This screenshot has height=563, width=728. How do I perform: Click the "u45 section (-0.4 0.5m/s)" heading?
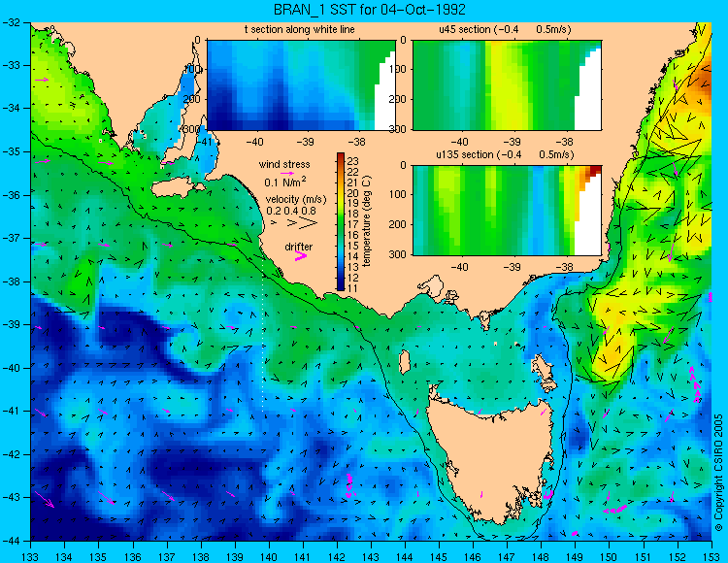click(505, 29)
